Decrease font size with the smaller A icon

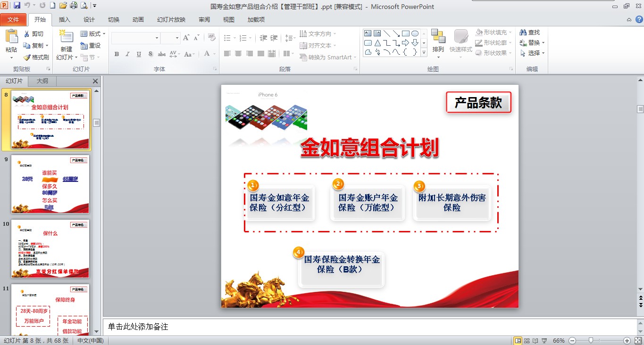tap(196, 38)
